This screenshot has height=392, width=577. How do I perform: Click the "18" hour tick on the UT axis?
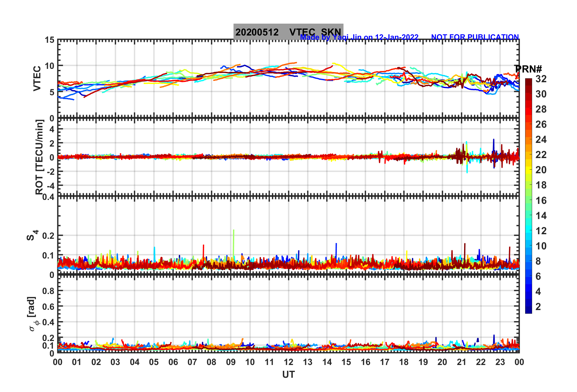point(404,362)
